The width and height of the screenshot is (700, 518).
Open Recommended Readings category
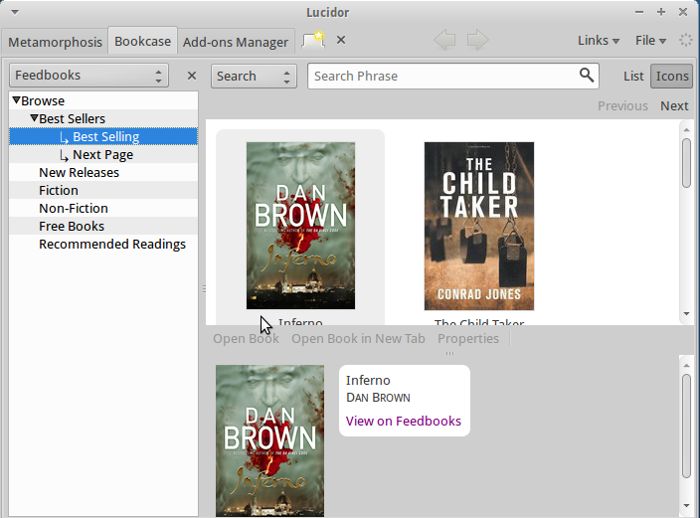click(x=112, y=244)
